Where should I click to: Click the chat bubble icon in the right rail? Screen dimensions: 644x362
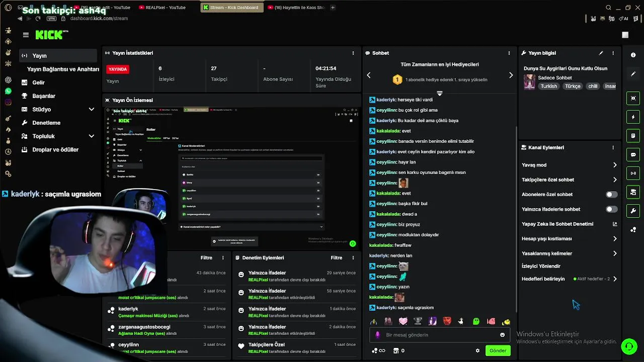633,154
